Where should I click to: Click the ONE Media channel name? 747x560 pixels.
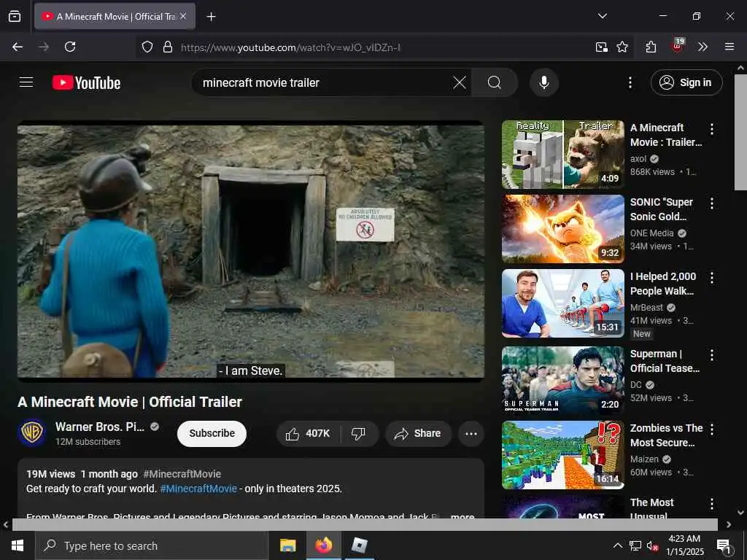[x=651, y=233]
